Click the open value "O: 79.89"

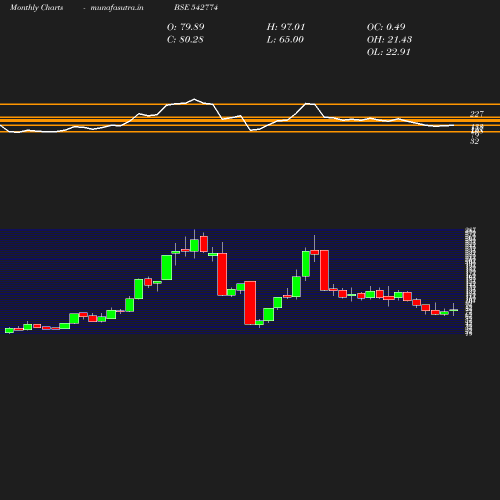[186, 27]
